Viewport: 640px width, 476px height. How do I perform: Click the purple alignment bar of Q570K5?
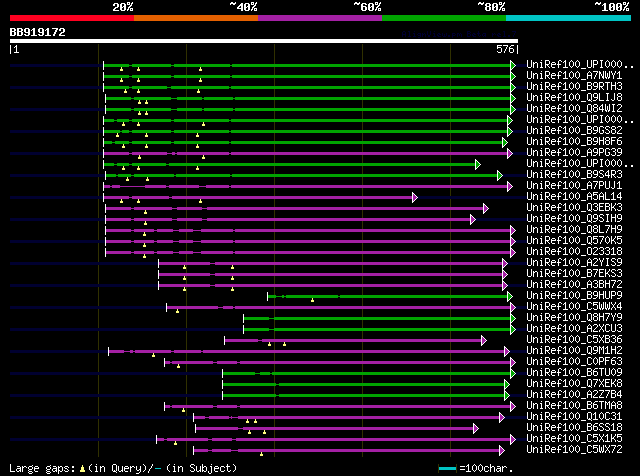click(308, 242)
